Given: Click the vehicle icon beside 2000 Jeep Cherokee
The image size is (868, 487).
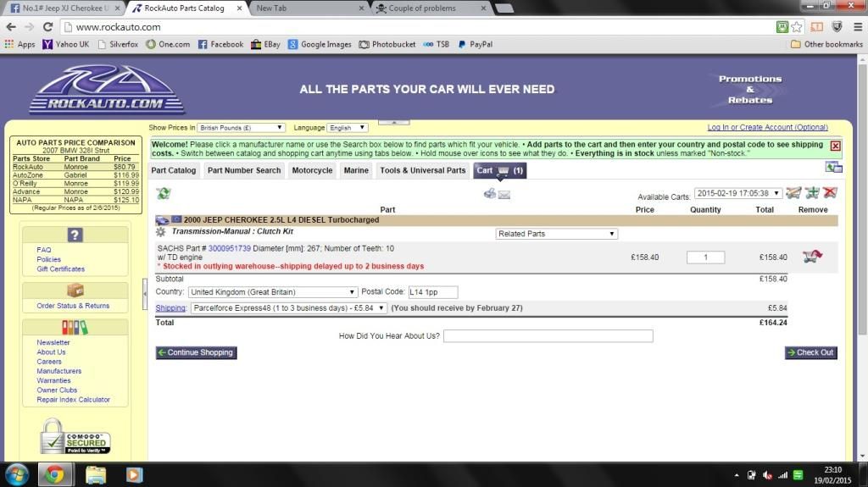Looking at the screenshot, I should 162,219.
